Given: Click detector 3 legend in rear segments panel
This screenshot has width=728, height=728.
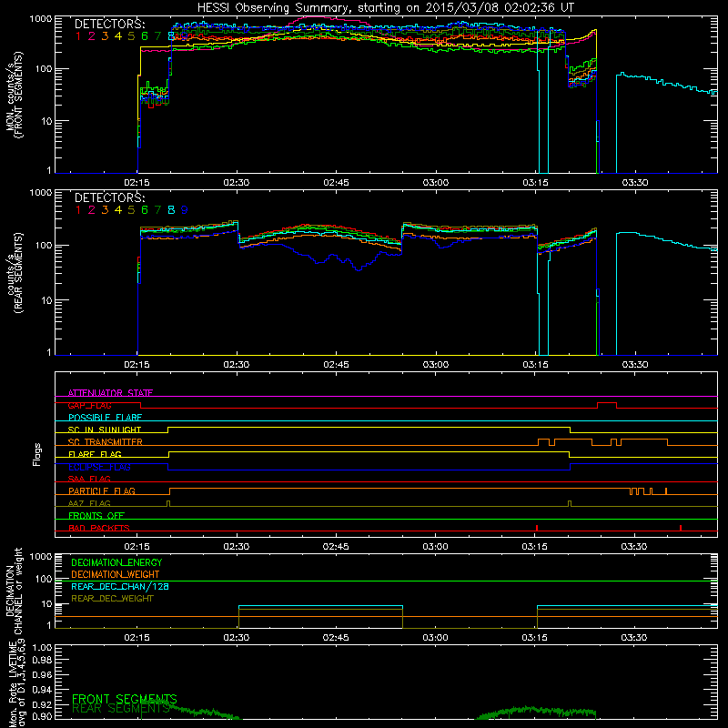Looking at the screenshot, I should tap(105, 210).
